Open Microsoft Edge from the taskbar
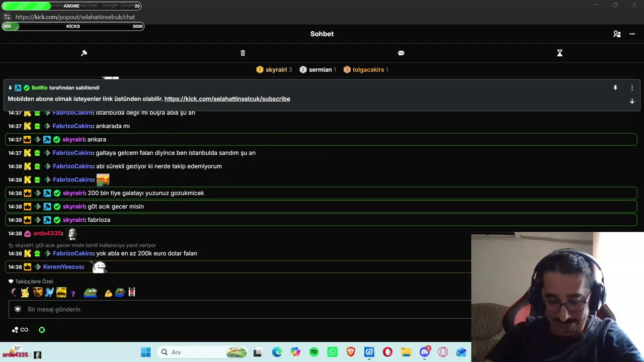The image size is (644, 362). point(277,352)
